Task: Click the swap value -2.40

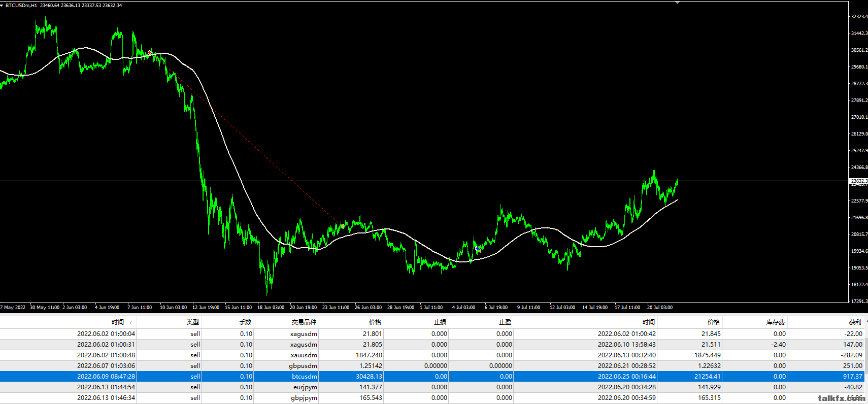Action: click(x=779, y=344)
